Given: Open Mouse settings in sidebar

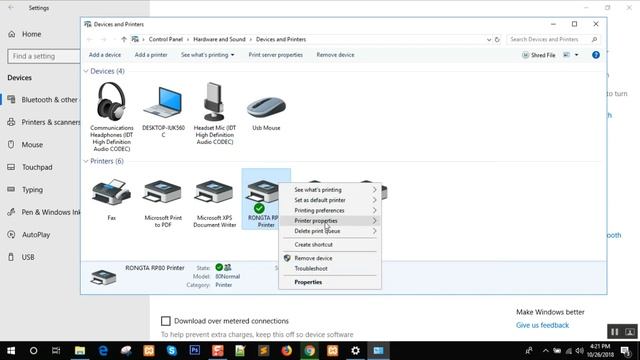Looking at the screenshot, I should point(26,144).
